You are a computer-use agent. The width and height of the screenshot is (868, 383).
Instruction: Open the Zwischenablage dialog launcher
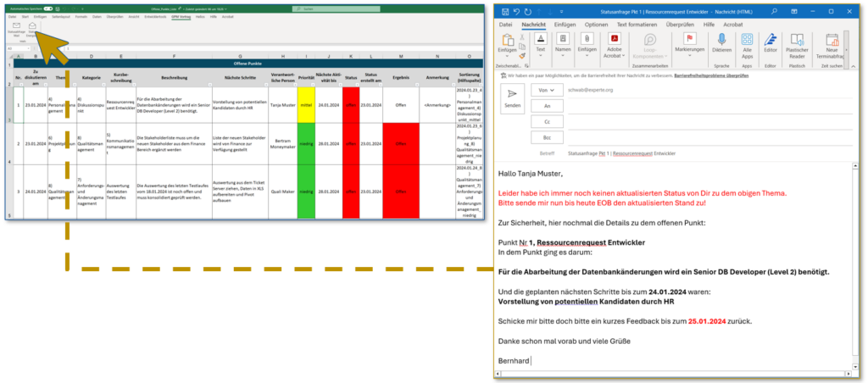click(526, 65)
